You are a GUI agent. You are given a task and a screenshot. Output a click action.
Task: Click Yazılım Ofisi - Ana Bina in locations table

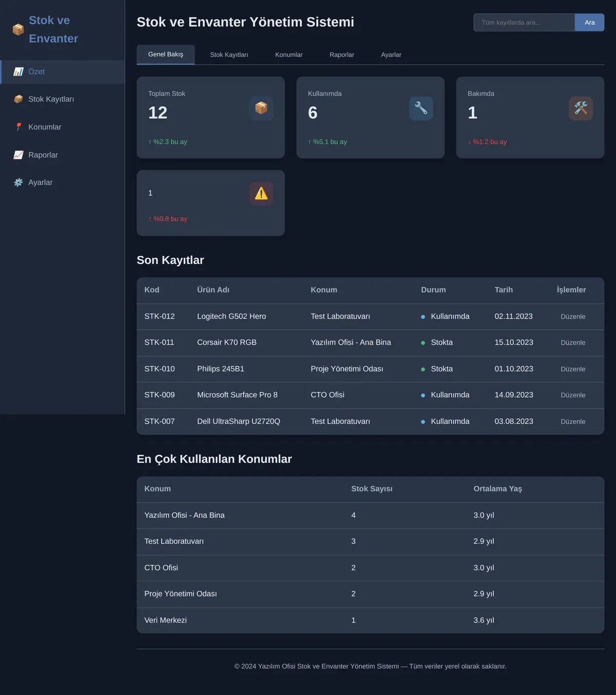click(x=184, y=515)
